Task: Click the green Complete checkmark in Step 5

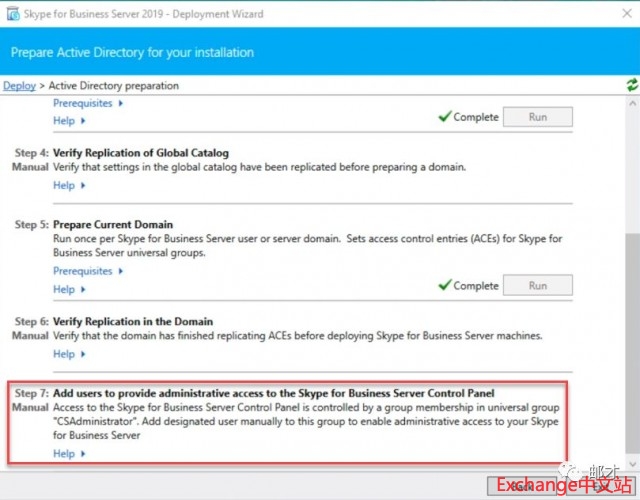Action: [445, 285]
